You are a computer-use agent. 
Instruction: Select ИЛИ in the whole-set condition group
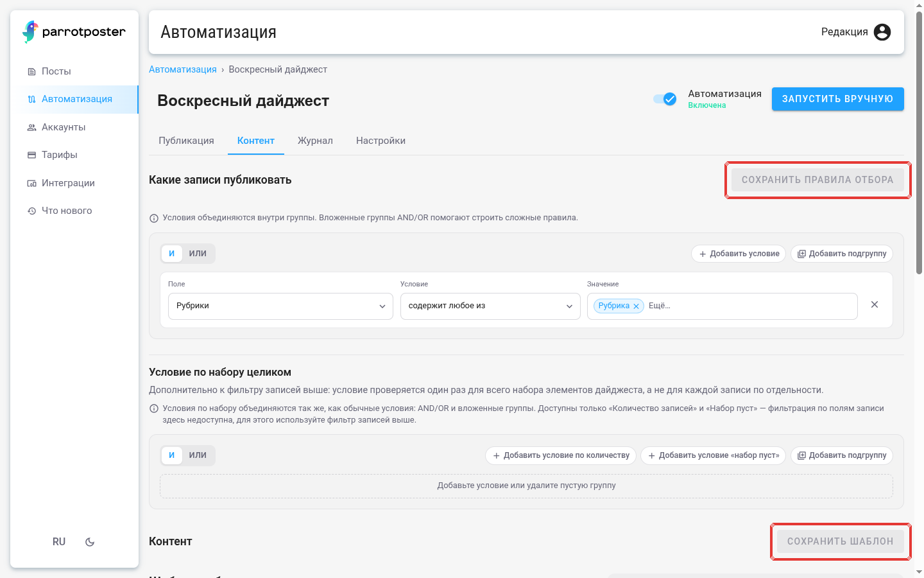pyautogui.click(x=198, y=455)
